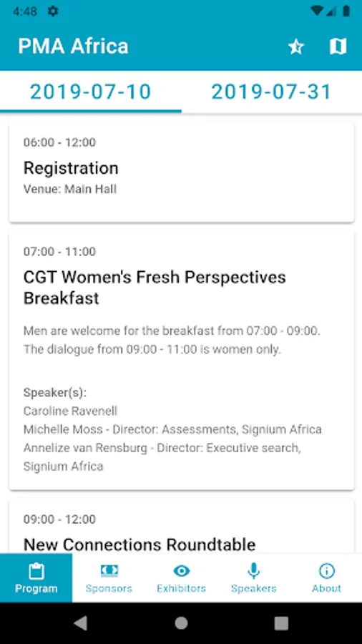Viewport: 362px width, 644px height.
Task: Open Sponsors using the money icon
Action: (109, 570)
